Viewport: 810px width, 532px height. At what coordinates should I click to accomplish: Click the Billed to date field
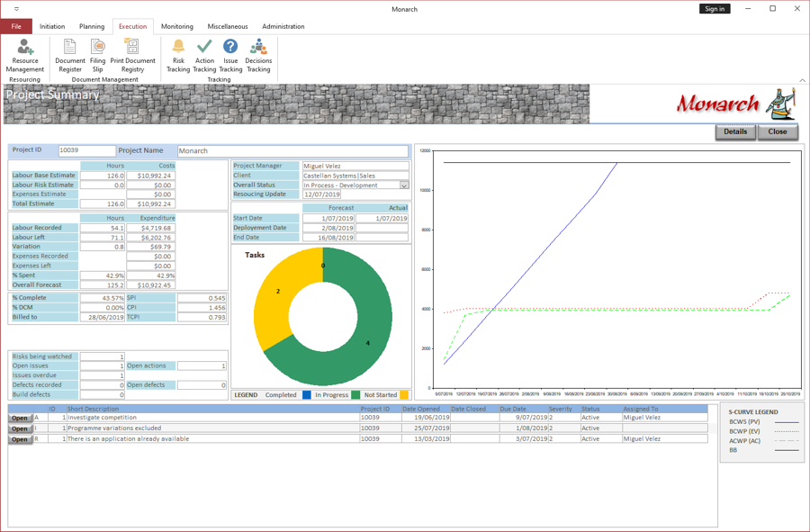(103, 317)
